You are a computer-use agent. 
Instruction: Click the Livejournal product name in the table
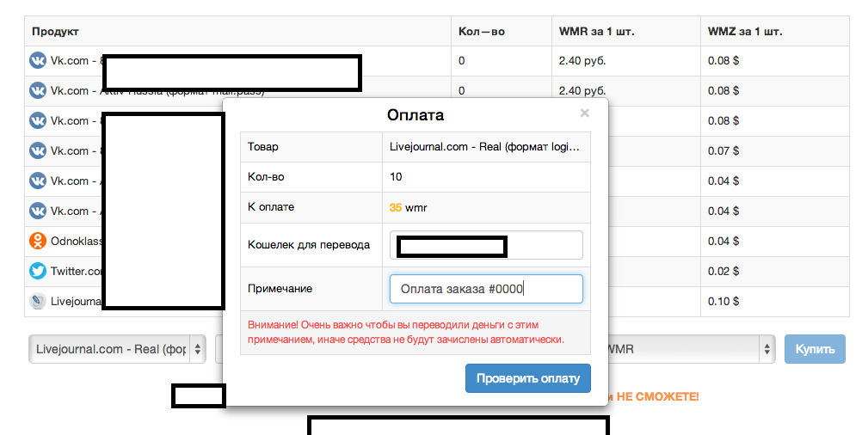click(x=77, y=301)
